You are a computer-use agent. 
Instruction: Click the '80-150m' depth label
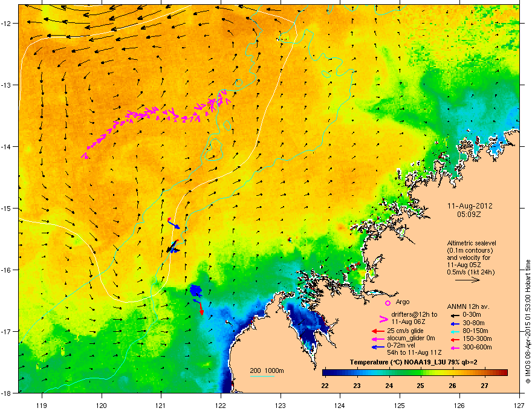point(475,331)
